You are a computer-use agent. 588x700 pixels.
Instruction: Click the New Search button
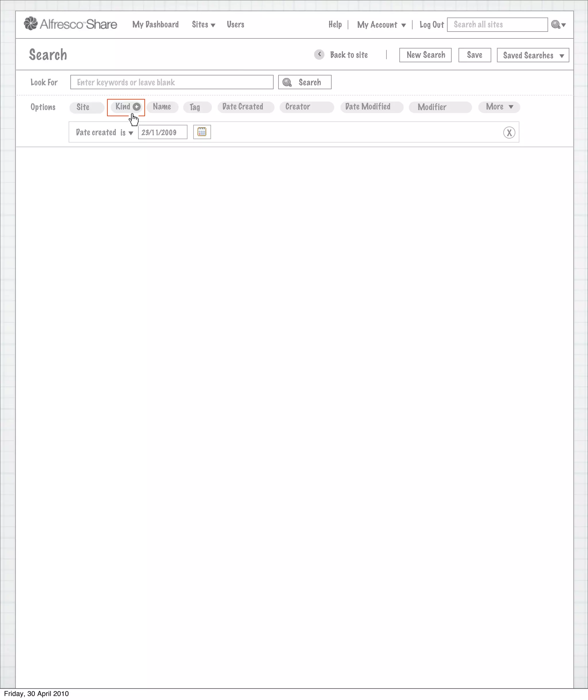425,55
